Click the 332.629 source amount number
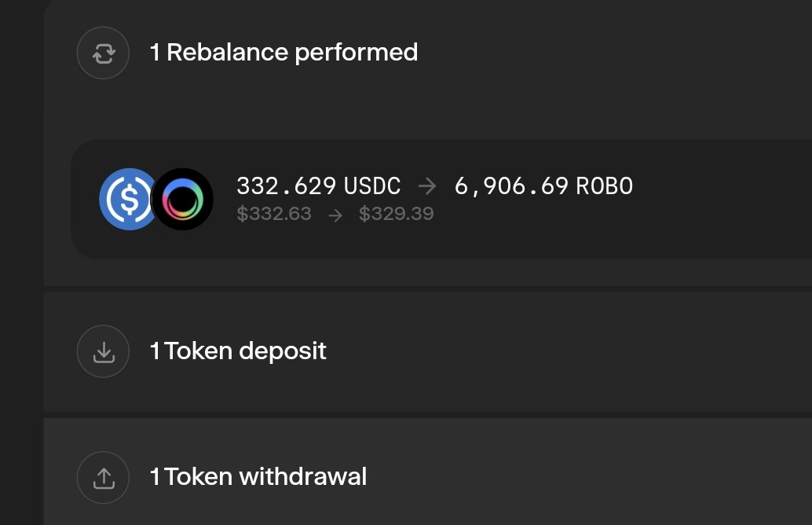 click(287, 186)
